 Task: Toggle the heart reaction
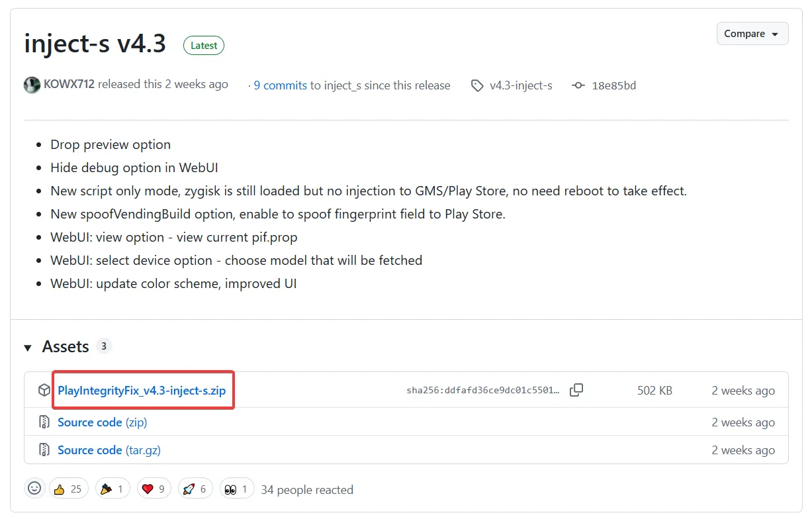(x=154, y=489)
